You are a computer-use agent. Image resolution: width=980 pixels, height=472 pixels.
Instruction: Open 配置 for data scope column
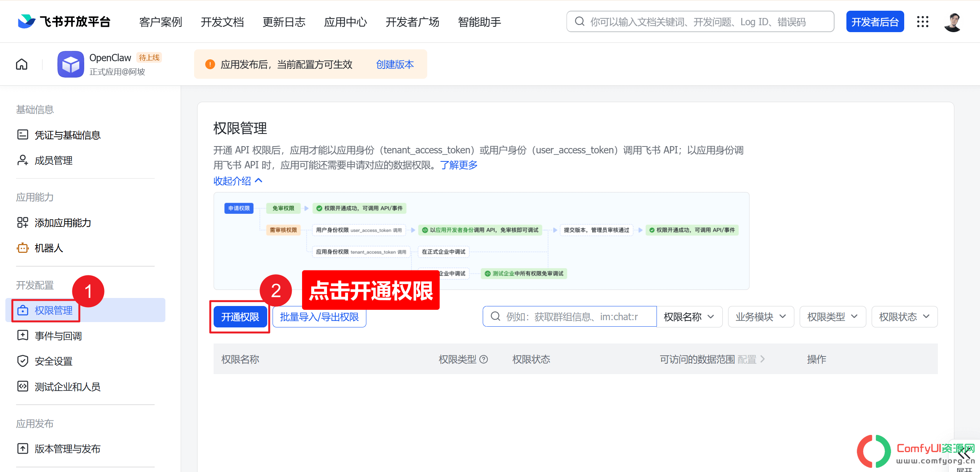point(751,359)
